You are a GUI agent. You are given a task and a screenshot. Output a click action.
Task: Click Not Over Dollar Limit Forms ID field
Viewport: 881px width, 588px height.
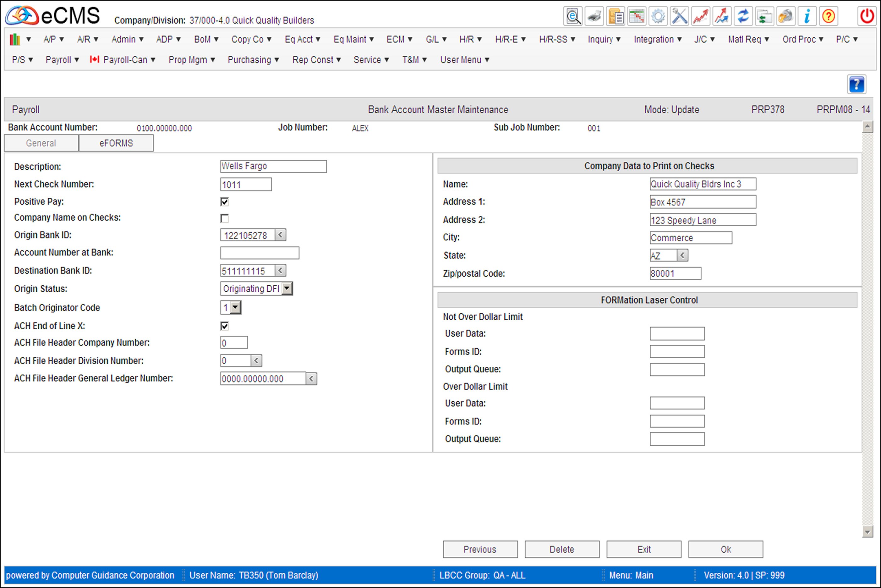point(677,352)
